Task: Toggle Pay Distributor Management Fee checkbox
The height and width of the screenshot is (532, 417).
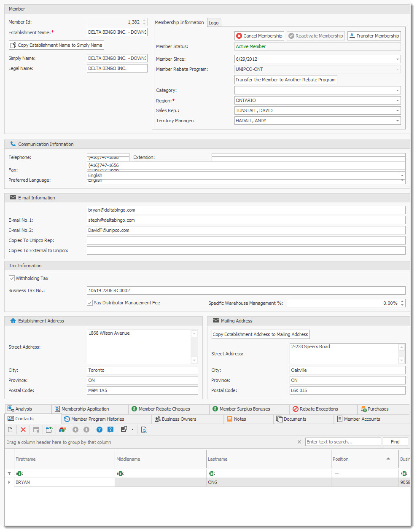Action: [x=90, y=303]
